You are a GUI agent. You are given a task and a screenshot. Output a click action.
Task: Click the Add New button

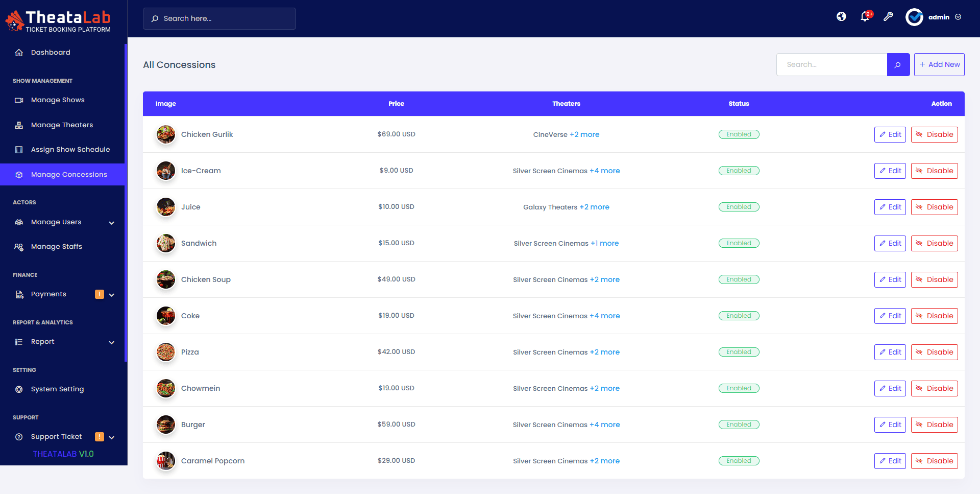pyautogui.click(x=939, y=64)
